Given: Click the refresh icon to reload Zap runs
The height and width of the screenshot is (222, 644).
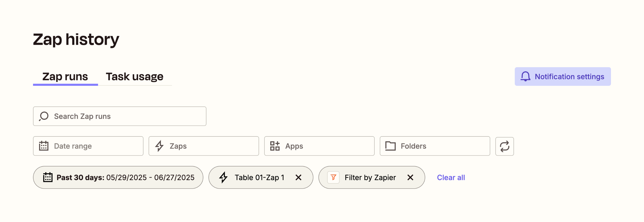Looking at the screenshot, I should pos(504,146).
